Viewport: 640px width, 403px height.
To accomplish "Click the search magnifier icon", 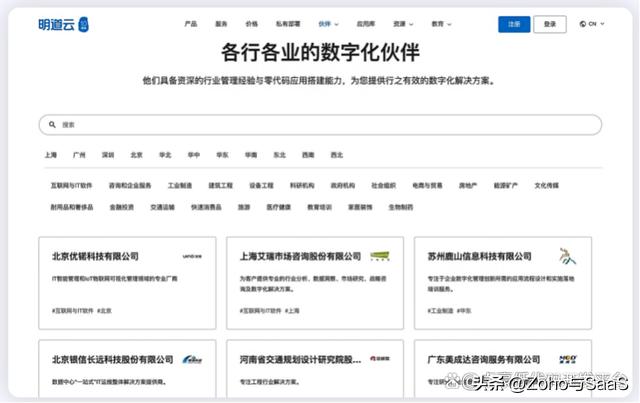I will coord(52,125).
